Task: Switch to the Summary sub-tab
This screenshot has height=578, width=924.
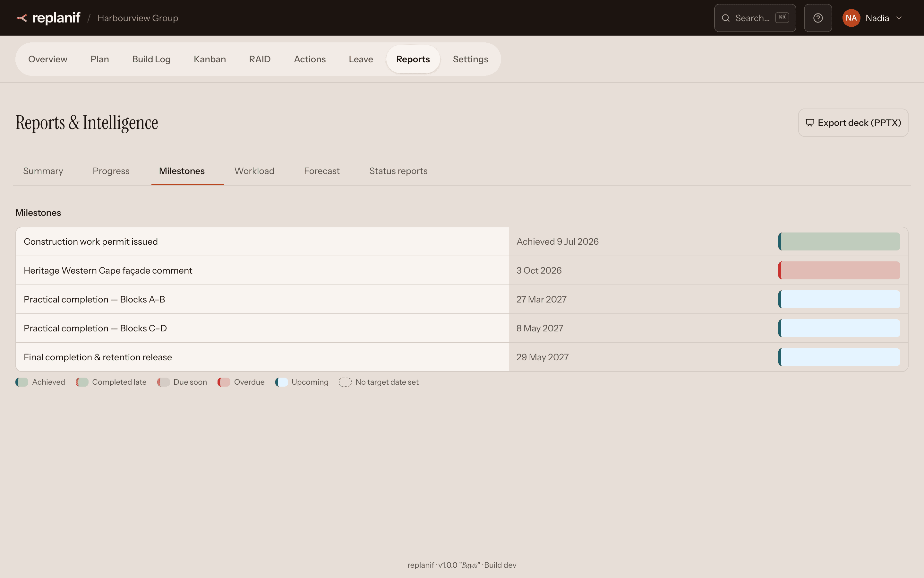Action: [x=43, y=171]
